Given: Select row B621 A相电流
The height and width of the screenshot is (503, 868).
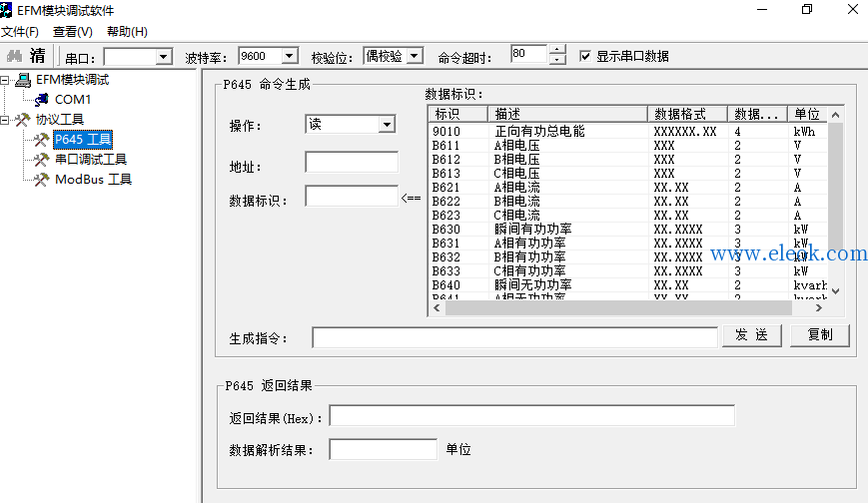Looking at the screenshot, I should (x=628, y=188).
